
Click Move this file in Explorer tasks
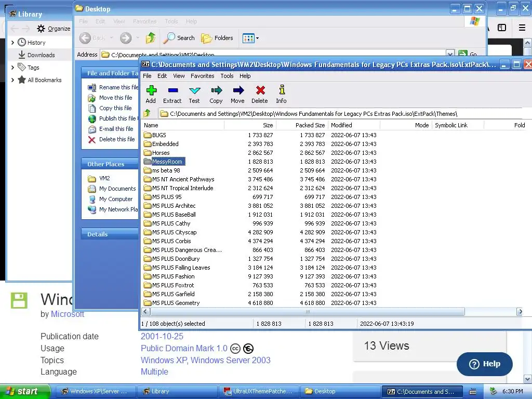pos(115,98)
